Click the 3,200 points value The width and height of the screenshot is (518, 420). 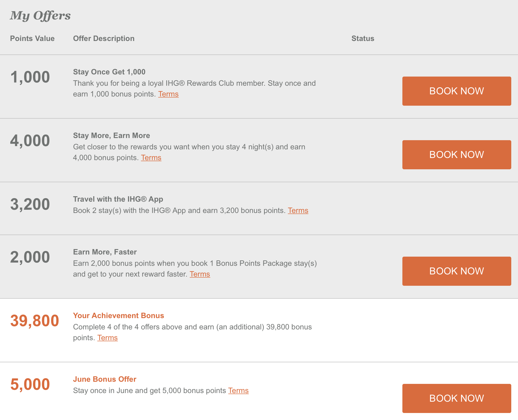pos(30,204)
